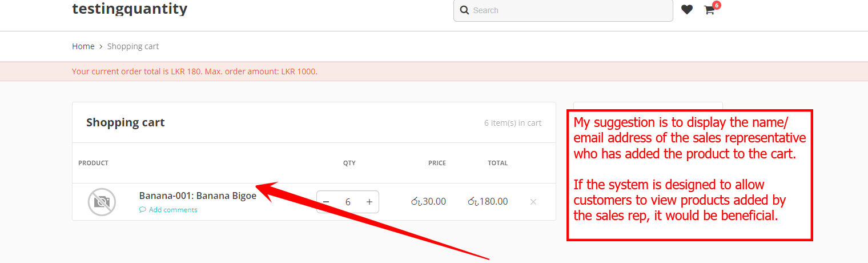Open the Banana-001: Banana Bigoe product
Image resolution: width=868 pixels, height=263 pixels.
[x=198, y=196]
